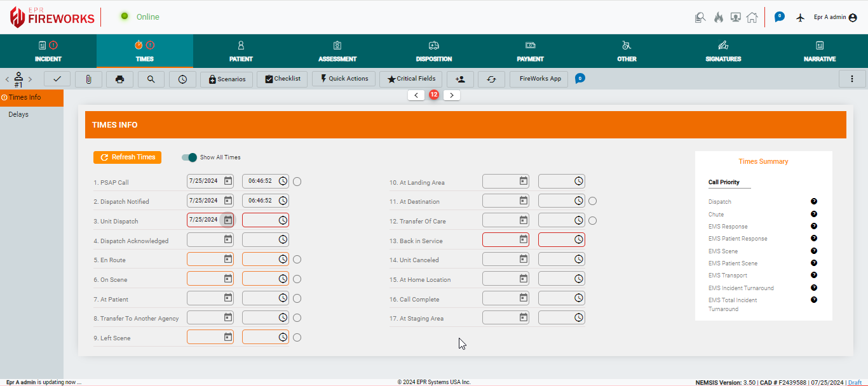Open time picker for Back in Service

pos(578,240)
